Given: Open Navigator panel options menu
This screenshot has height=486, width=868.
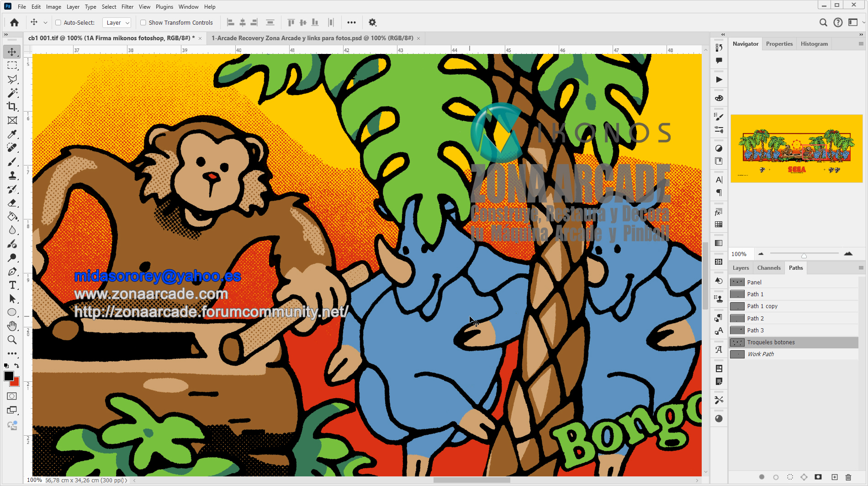Looking at the screenshot, I should 861,44.
